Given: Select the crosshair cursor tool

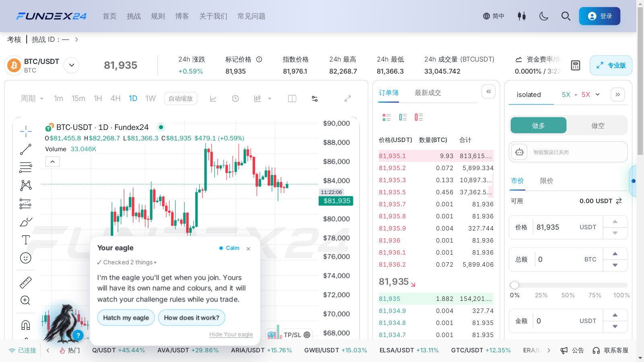Looking at the screenshot, I should 26,131.
